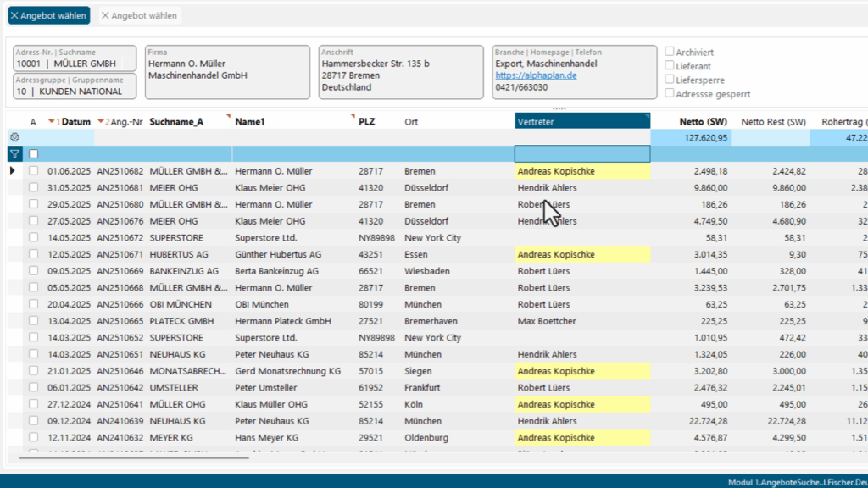
Task: Open the alphaplan.de homepage link
Action: [x=536, y=75]
